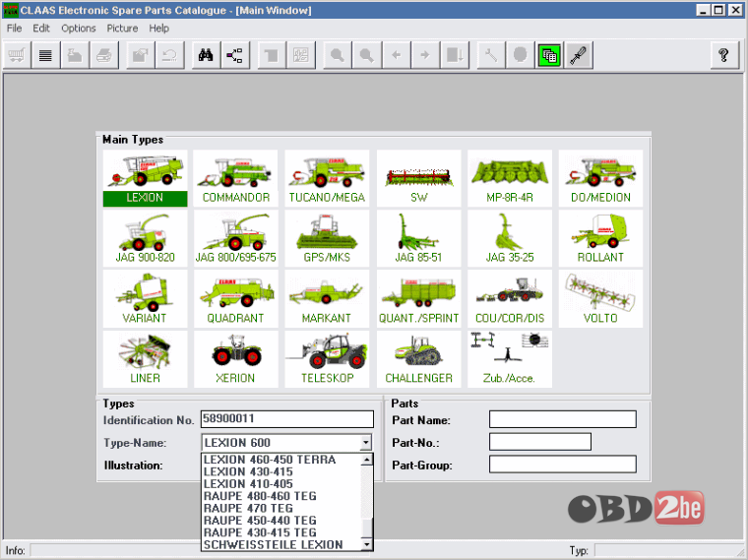Click the spark plug tool icon

[x=579, y=55]
